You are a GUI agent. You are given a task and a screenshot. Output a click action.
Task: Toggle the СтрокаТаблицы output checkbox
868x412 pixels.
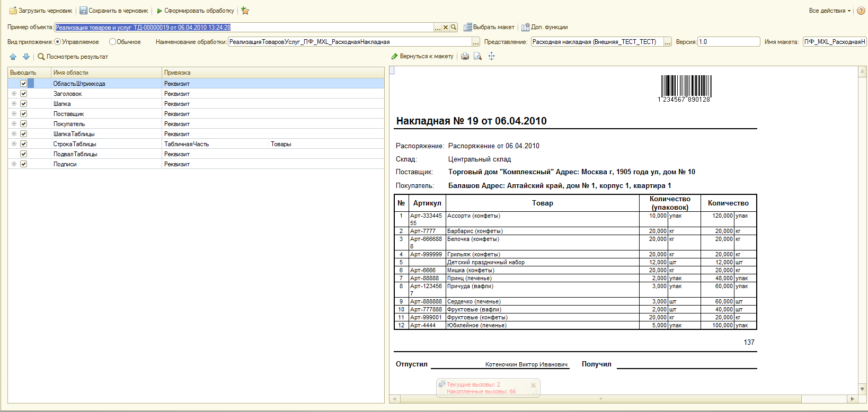23,144
